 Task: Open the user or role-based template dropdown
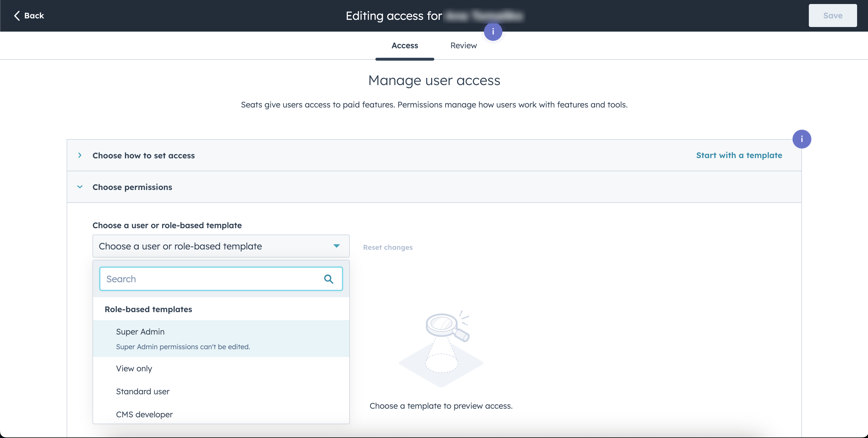[221, 246]
